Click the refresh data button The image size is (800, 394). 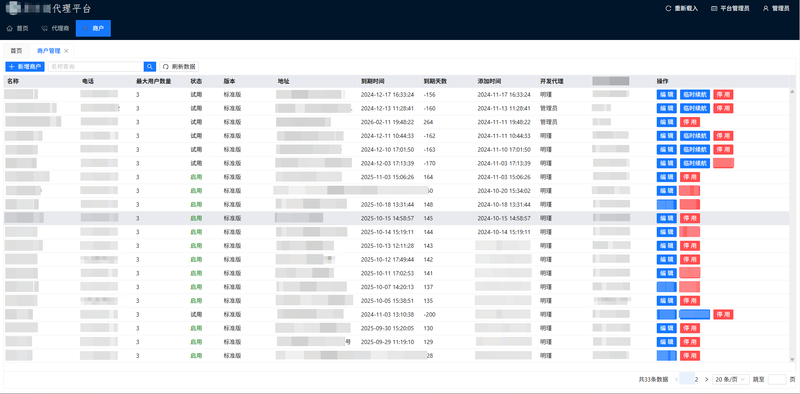point(179,66)
